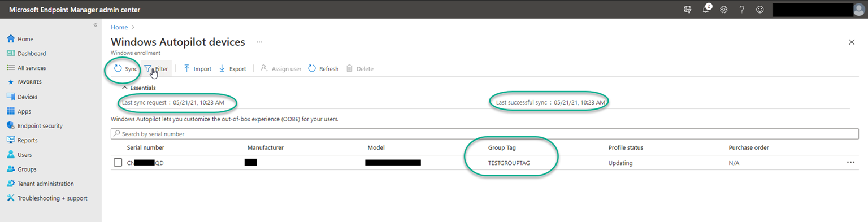Open more options next to page title
Image resolution: width=868 pixels, height=222 pixels.
[259, 42]
